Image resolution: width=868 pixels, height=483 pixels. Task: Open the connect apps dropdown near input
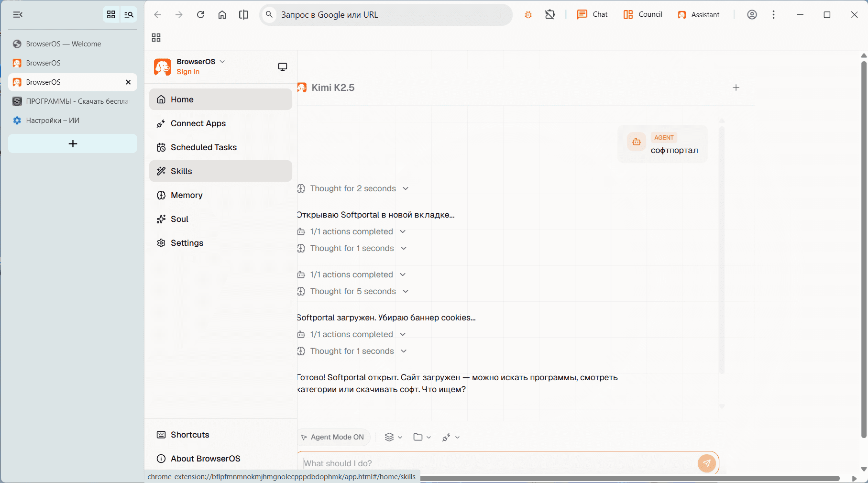(451, 437)
